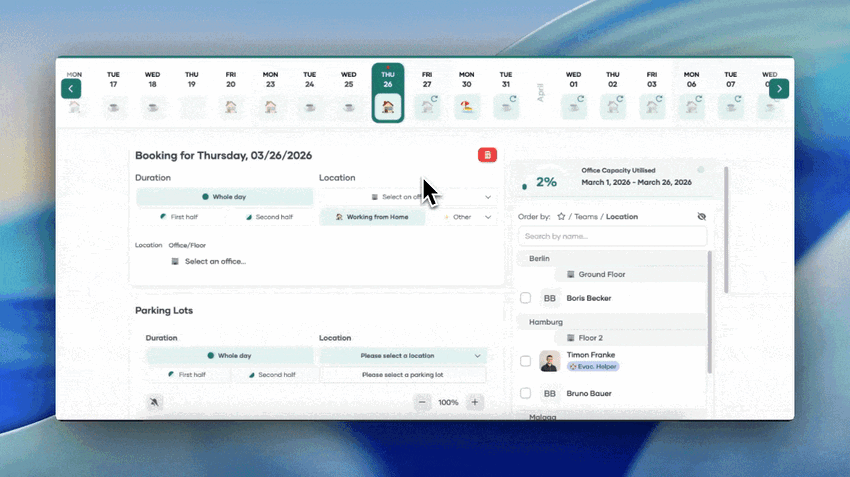Advance calendar with the right arrow

point(779,89)
